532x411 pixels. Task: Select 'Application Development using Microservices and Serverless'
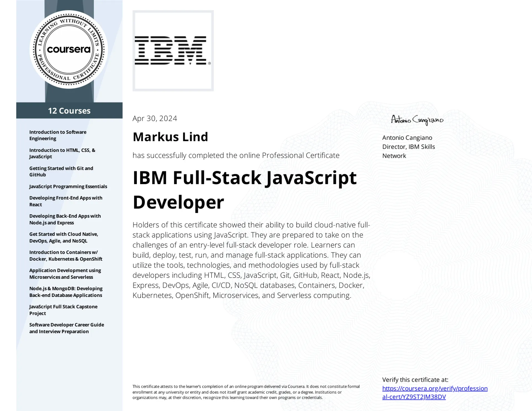coord(65,274)
